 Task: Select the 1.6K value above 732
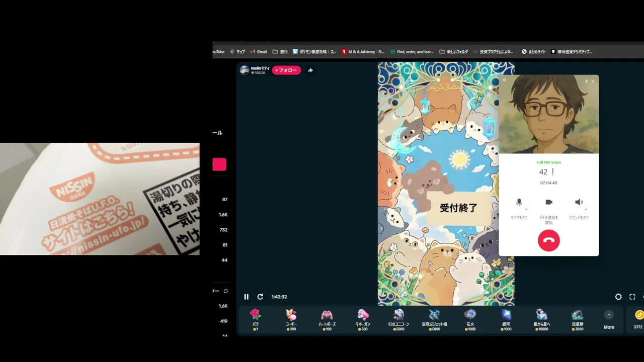pyautogui.click(x=223, y=215)
